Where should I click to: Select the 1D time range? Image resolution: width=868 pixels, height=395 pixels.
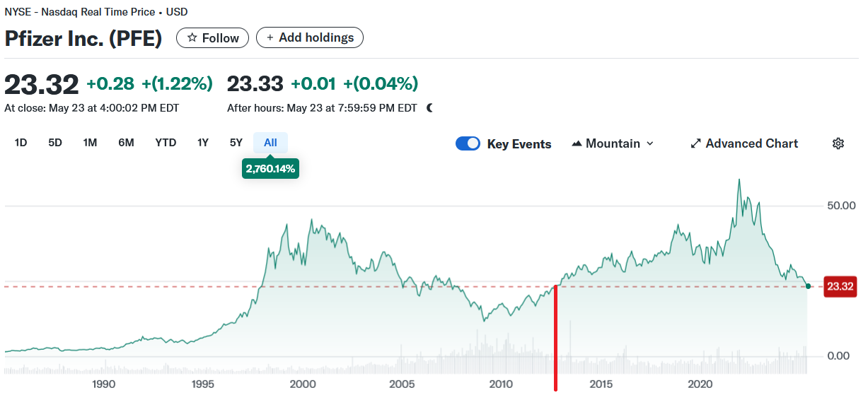coord(21,143)
